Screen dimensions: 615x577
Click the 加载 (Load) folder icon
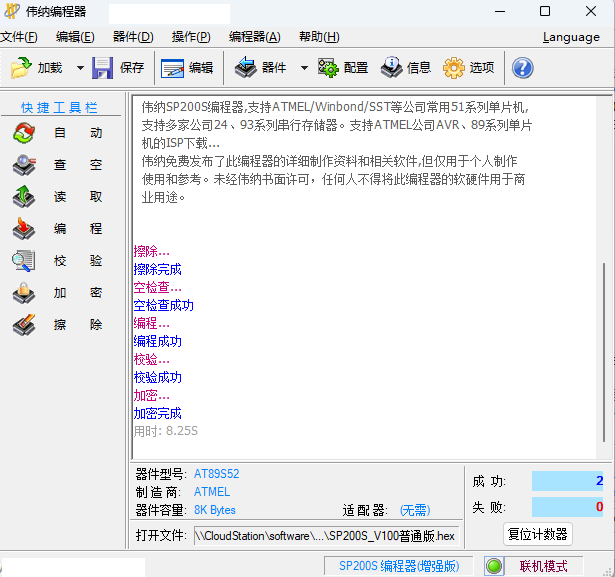[x=21, y=68]
